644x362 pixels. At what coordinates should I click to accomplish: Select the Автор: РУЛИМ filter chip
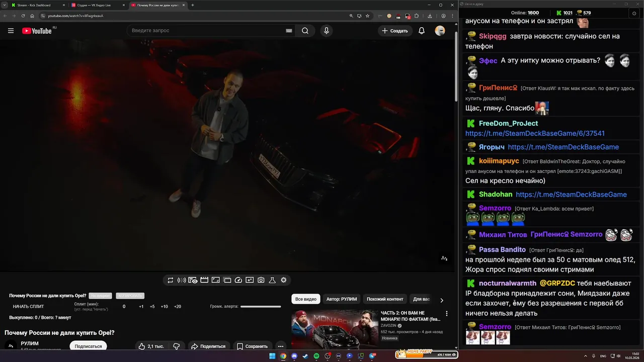click(342, 299)
